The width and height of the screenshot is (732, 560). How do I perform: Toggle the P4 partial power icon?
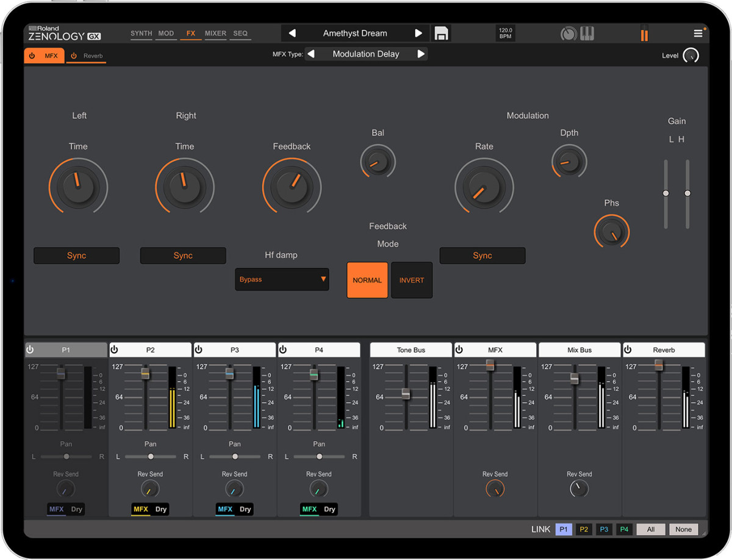point(282,350)
